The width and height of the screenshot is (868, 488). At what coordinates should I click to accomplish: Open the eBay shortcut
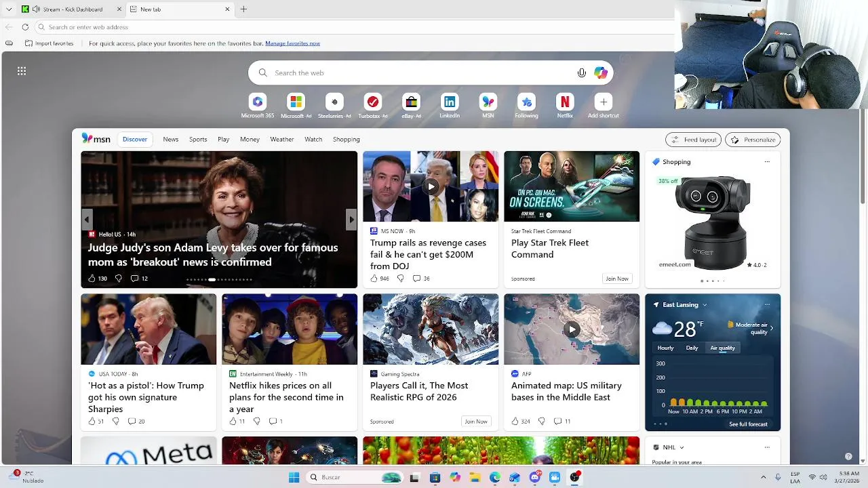point(411,102)
